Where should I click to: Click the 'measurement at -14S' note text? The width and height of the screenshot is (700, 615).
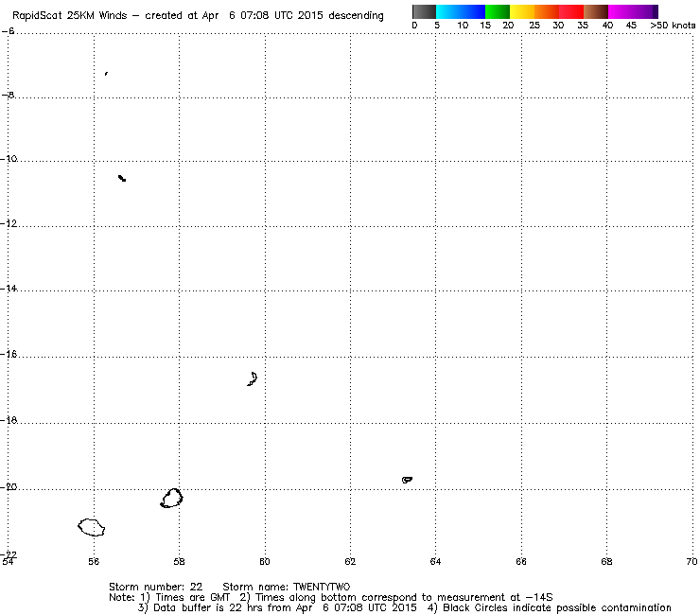[495, 597]
